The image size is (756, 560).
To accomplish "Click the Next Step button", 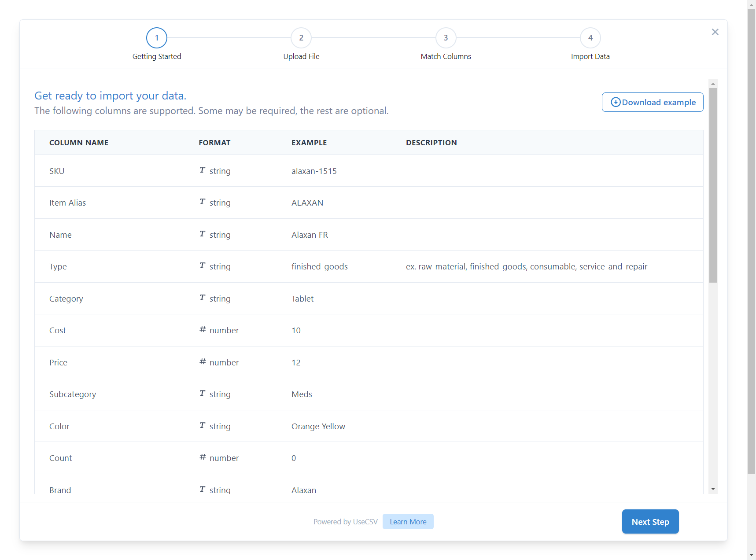I will (x=650, y=522).
